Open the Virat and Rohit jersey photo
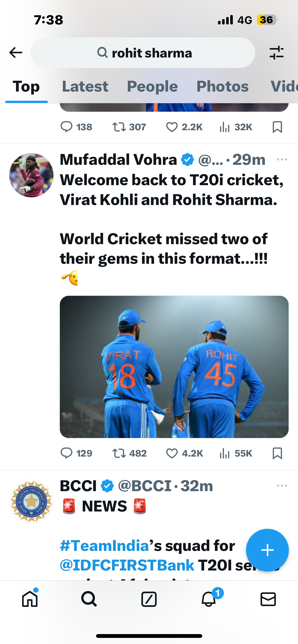Viewport: 298px width, 644px height. coord(174,367)
